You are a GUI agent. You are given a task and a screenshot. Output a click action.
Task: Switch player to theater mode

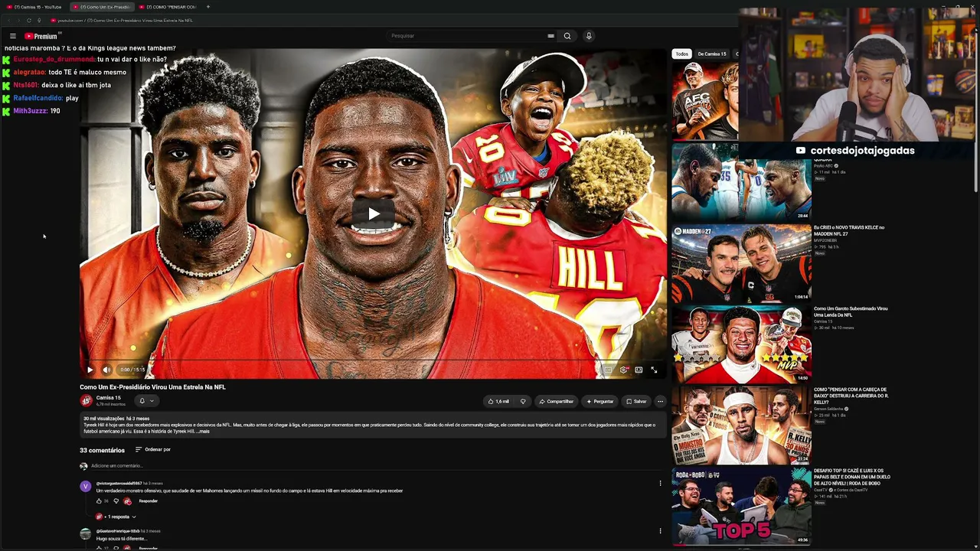click(639, 370)
